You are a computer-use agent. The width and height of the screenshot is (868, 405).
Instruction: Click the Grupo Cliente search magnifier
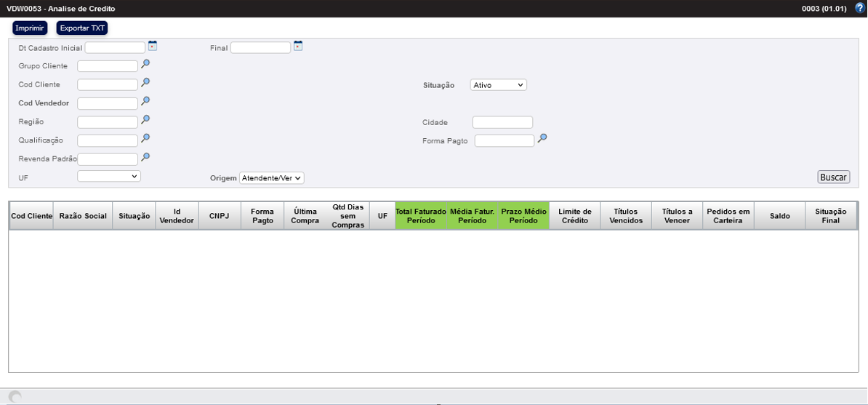[145, 65]
